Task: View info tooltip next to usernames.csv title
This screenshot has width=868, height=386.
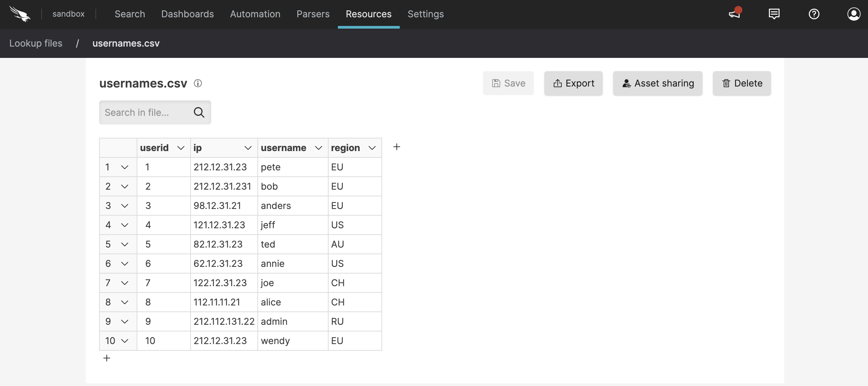Action: [198, 83]
